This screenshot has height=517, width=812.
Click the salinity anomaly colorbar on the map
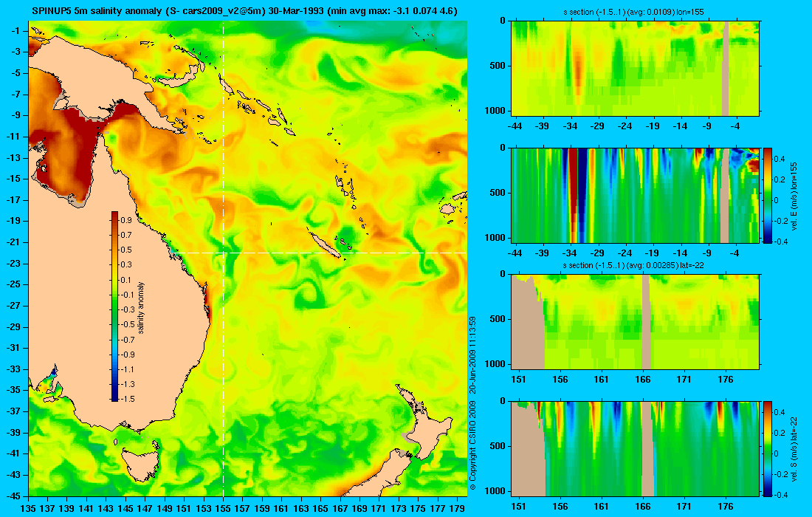[114, 307]
